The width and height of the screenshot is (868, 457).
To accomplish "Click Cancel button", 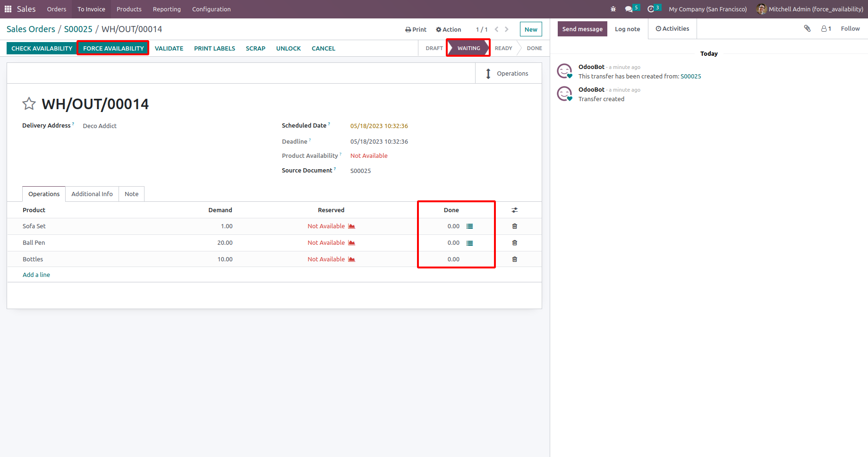I will [323, 48].
